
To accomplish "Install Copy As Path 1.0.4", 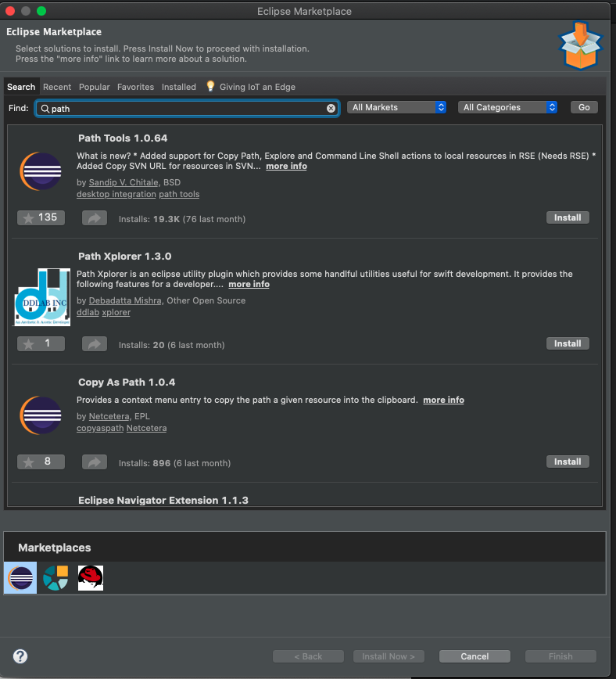I will 568,462.
